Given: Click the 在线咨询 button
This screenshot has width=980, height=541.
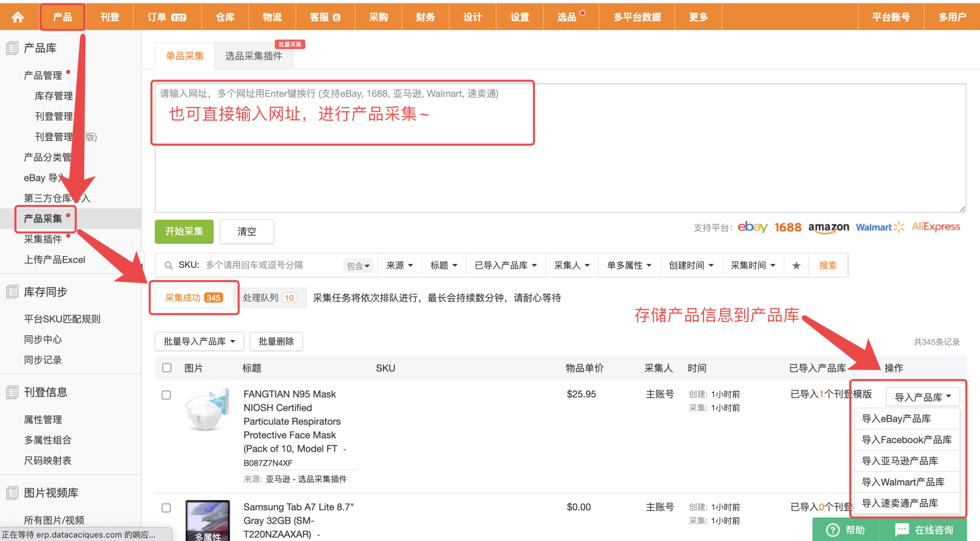Looking at the screenshot, I should (x=923, y=530).
